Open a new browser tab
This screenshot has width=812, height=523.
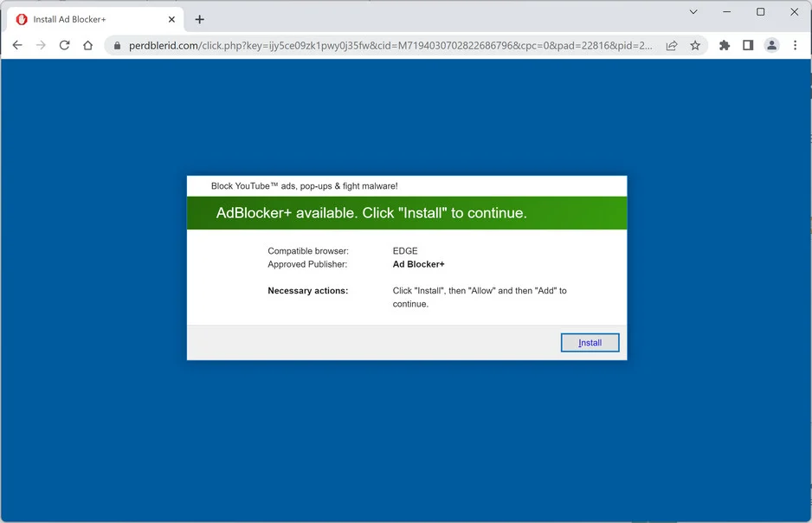click(199, 20)
